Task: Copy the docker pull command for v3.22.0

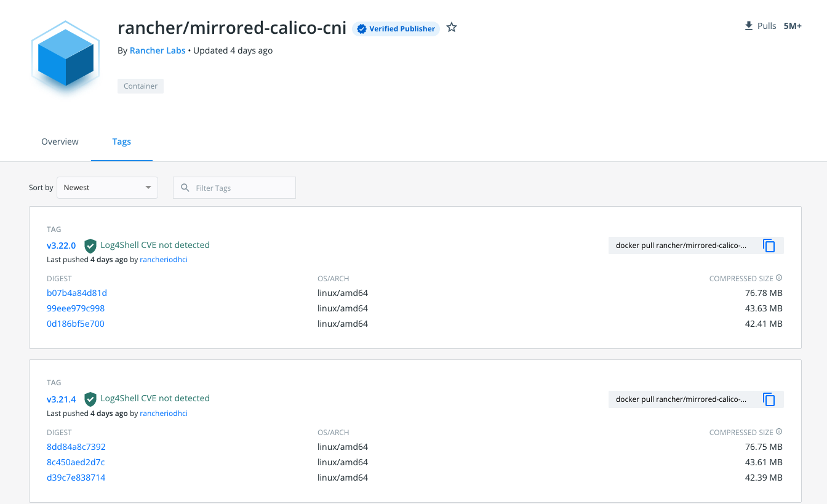Action: point(769,245)
